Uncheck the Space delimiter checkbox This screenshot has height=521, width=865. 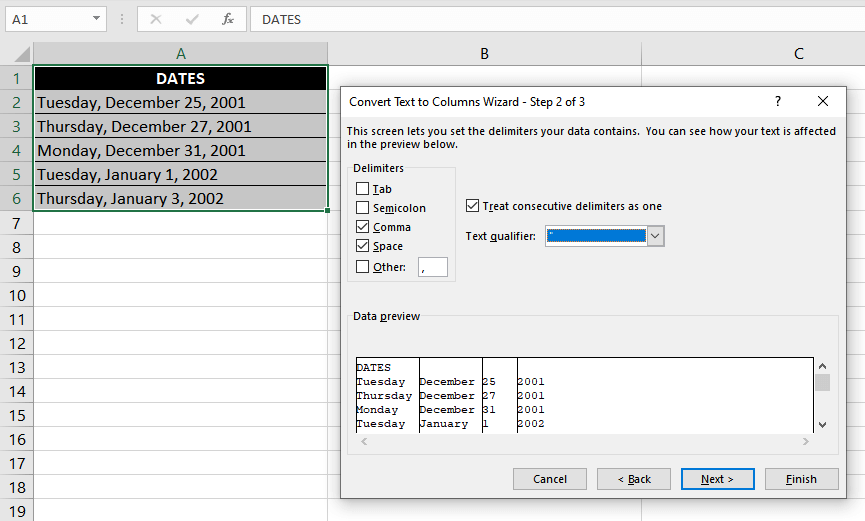[362, 246]
